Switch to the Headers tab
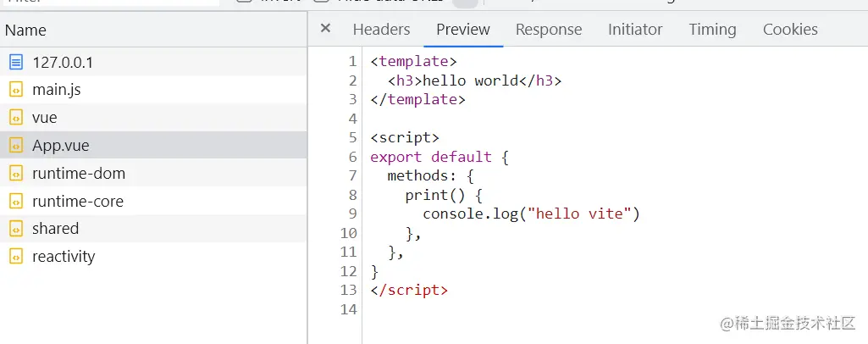This screenshot has width=868, height=344. pyautogui.click(x=381, y=30)
